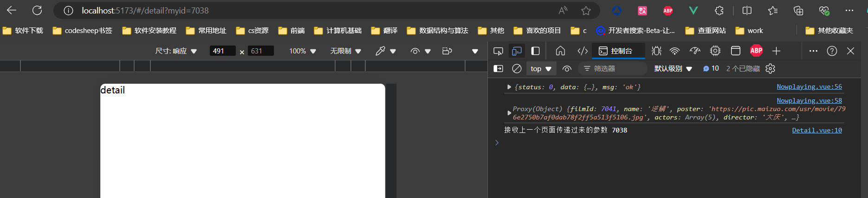Open the 数据结构与算法 bookmark folder
868x198 pixels.
(x=437, y=30)
